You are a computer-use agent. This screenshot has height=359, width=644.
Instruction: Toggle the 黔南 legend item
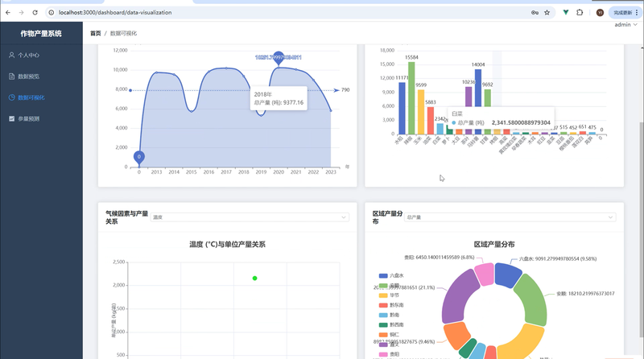coord(389,315)
